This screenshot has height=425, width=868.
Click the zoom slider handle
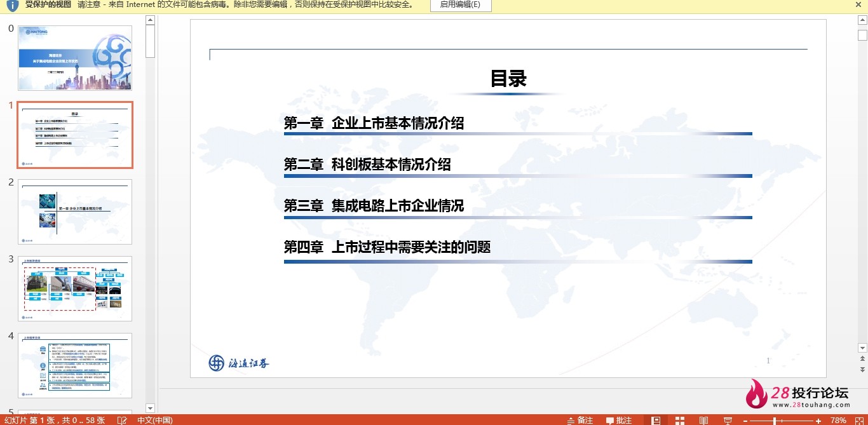775,421
